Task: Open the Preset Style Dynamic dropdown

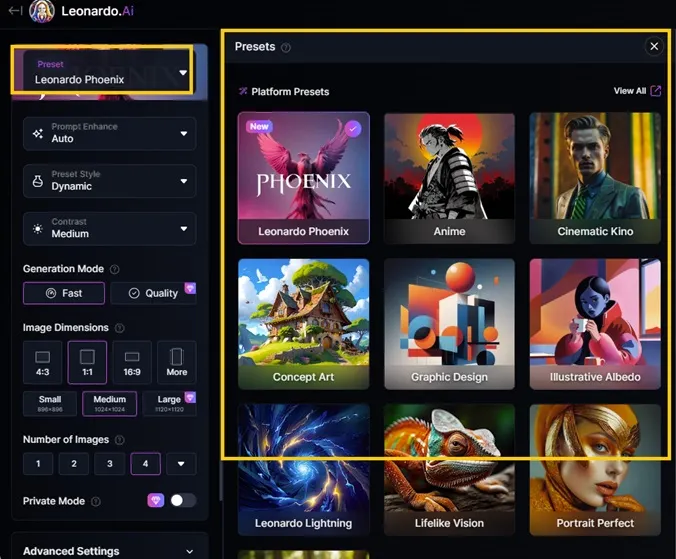Action: tap(110, 181)
